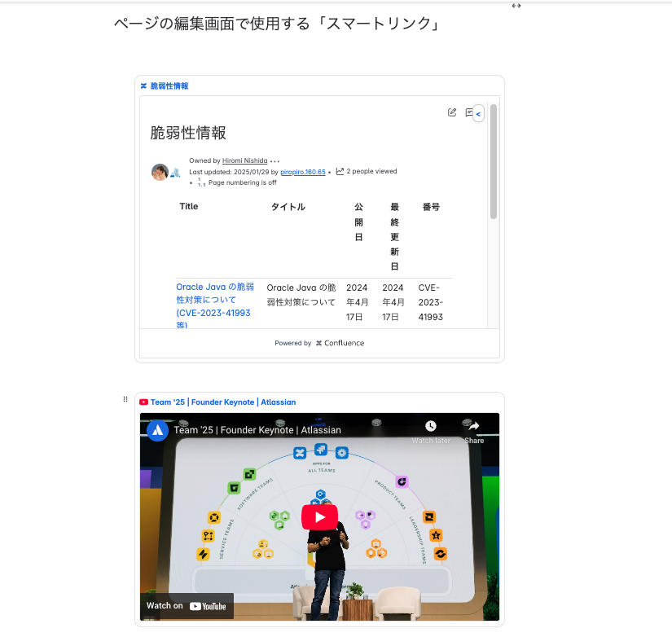Click the drag handle beside the video embed
The width and height of the screenshot is (672, 637).
[x=125, y=398]
